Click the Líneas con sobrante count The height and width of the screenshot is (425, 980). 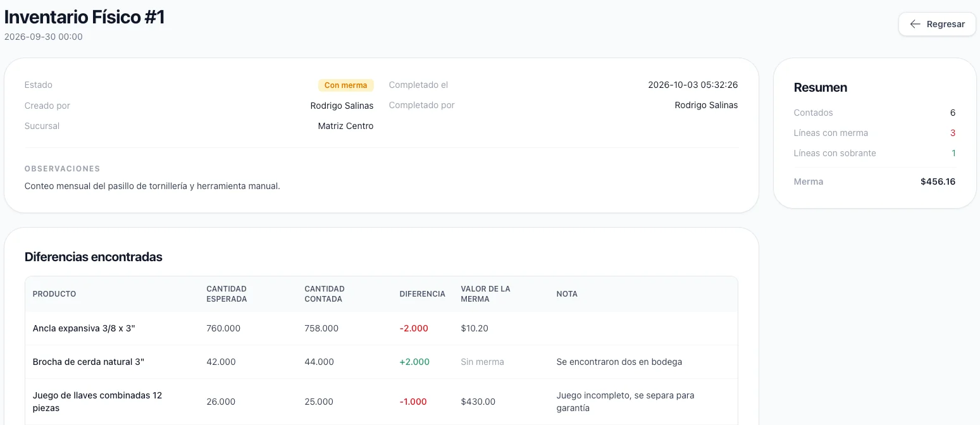953,153
